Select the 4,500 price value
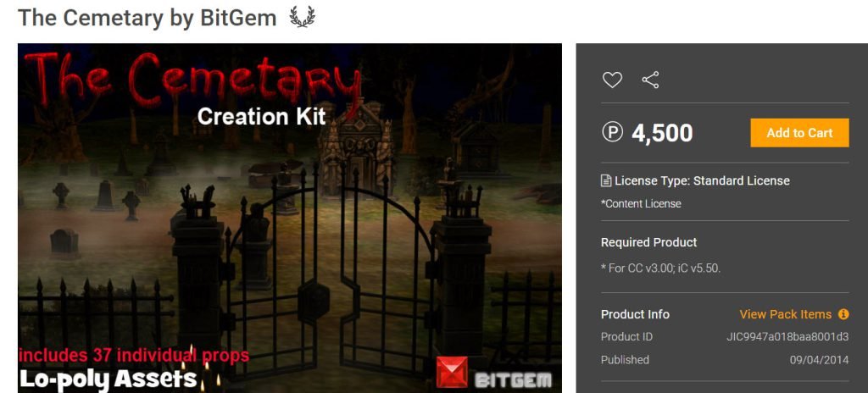Viewport: 868px width, 393px height. pyautogui.click(x=662, y=133)
